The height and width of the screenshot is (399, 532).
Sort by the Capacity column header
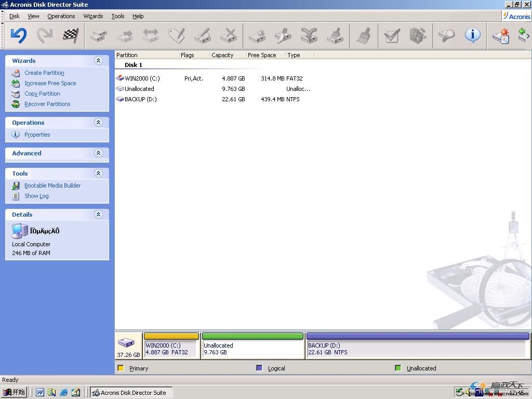pos(222,55)
